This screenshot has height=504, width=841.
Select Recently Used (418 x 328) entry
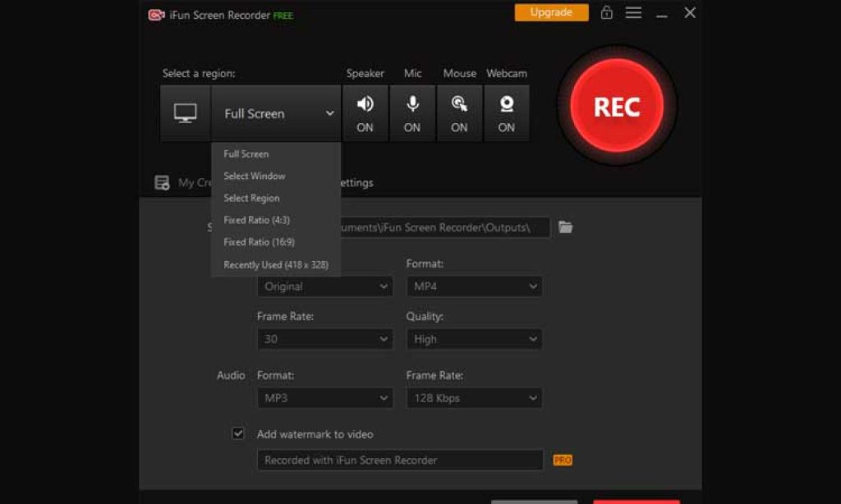pos(275,264)
